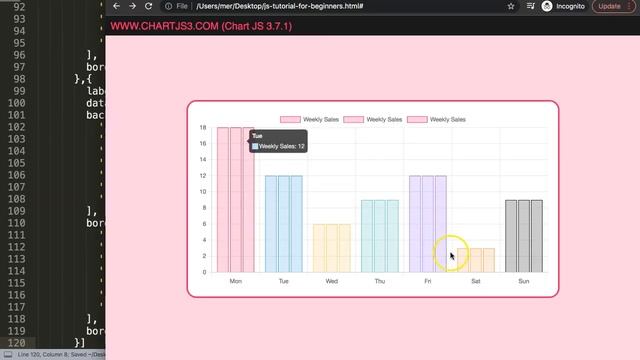Click the 0 label on the y-axis
The width and height of the screenshot is (640, 360).
pos(204,272)
